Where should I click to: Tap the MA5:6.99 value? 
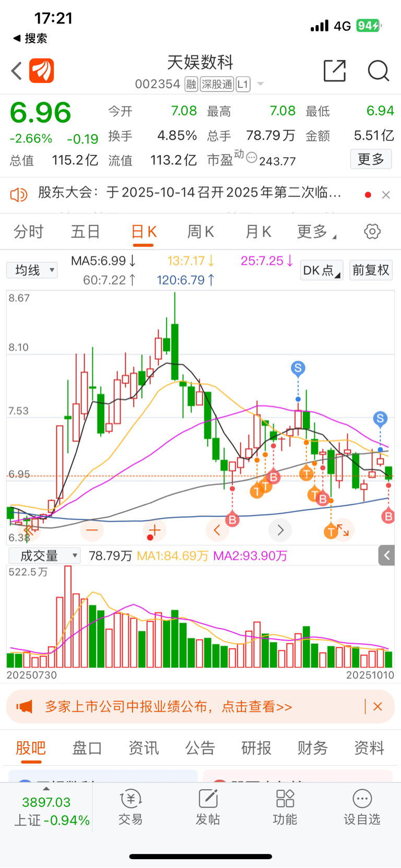(x=103, y=260)
